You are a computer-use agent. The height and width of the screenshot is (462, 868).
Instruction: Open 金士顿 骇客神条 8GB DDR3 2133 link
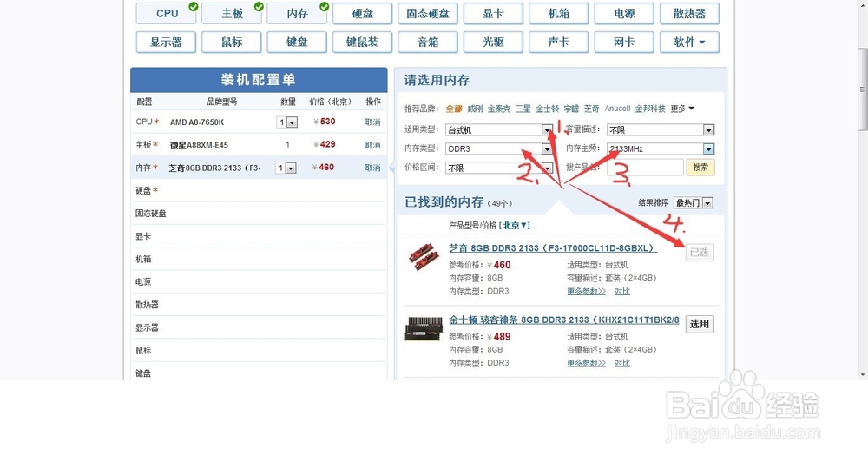(564, 320)
